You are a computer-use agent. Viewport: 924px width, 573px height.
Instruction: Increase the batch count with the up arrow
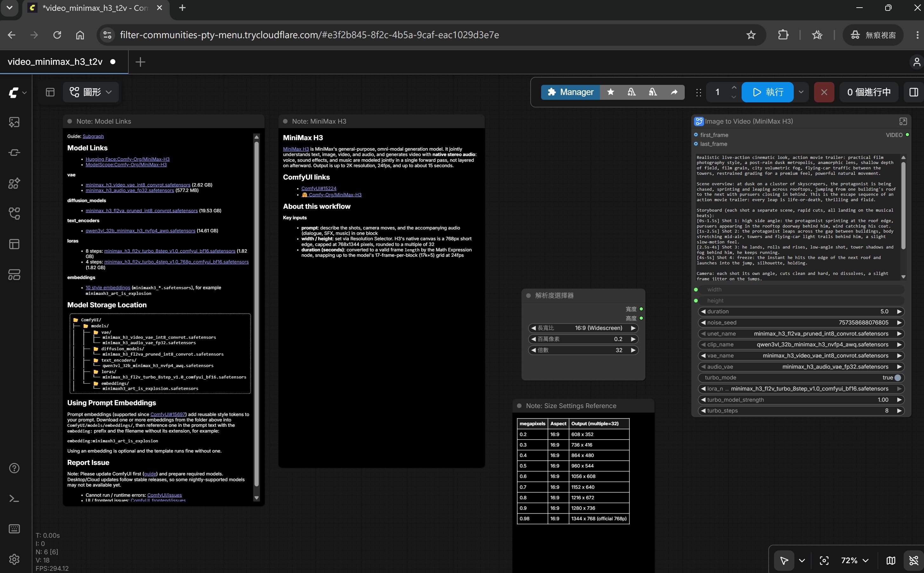pos(734,87)
